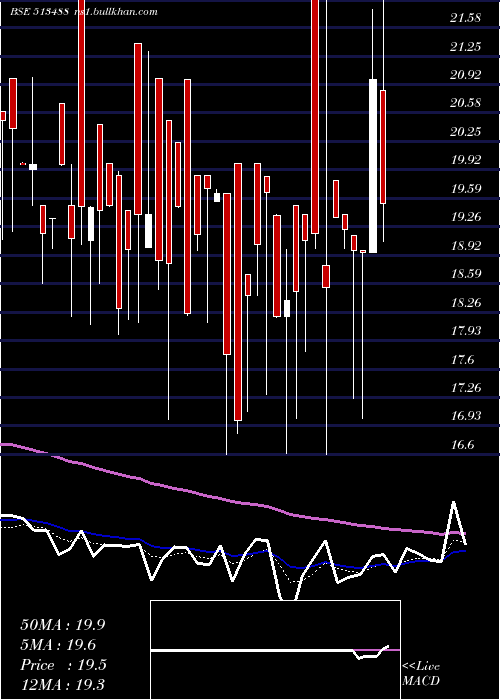This screenshot has height=700, width=500.
Task: Click the large white bullish candle body
Action: 373,166
